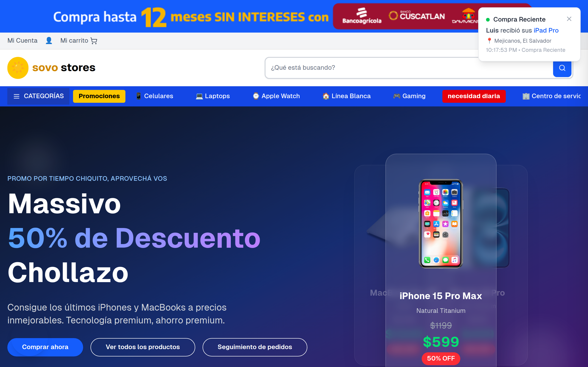
Task: Click the sovo stores sun logo
Action: pos(18,68)
